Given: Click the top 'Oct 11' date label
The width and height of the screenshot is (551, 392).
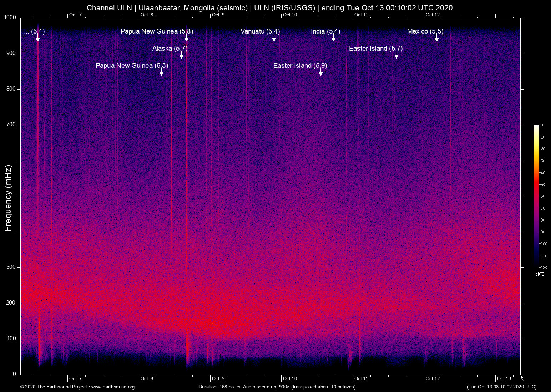Looking at the screenshot, I should click(x=361, y=15).
